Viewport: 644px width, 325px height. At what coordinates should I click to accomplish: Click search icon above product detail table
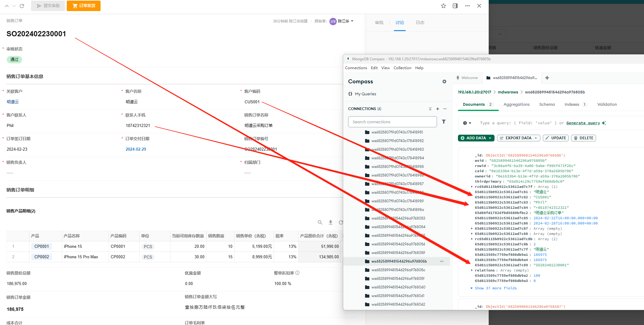point(320,222)
